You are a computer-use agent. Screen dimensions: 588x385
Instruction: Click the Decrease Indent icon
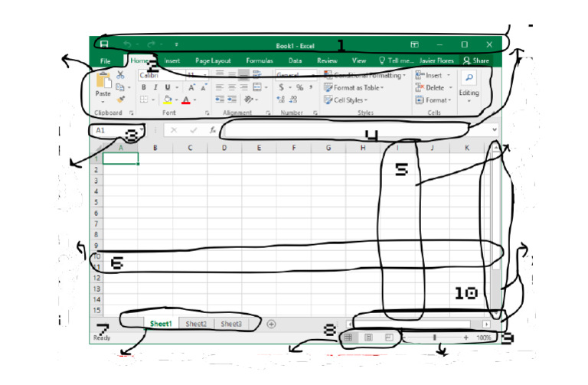point(220,100)
